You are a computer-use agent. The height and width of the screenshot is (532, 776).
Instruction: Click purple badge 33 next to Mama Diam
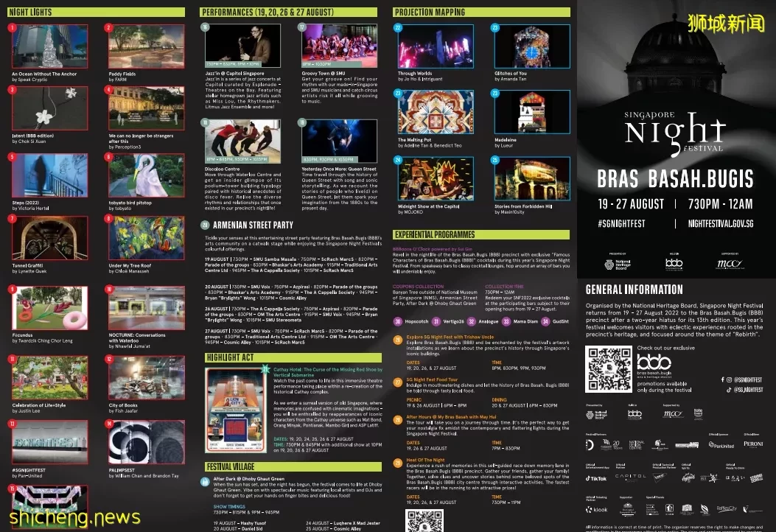(506, 322)
